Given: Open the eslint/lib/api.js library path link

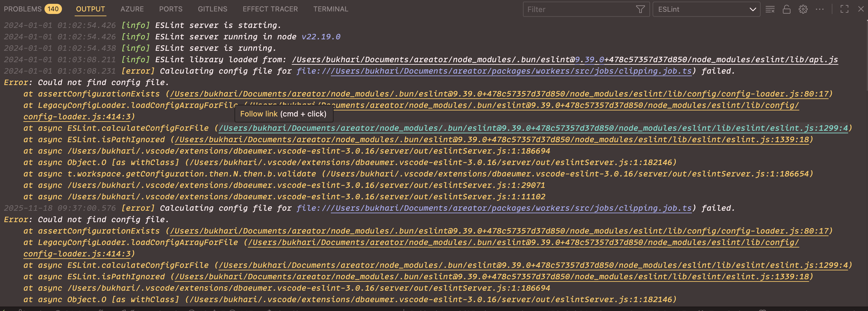Looking at the screenshot, I should pyautogui.click(x=565, y=60).
